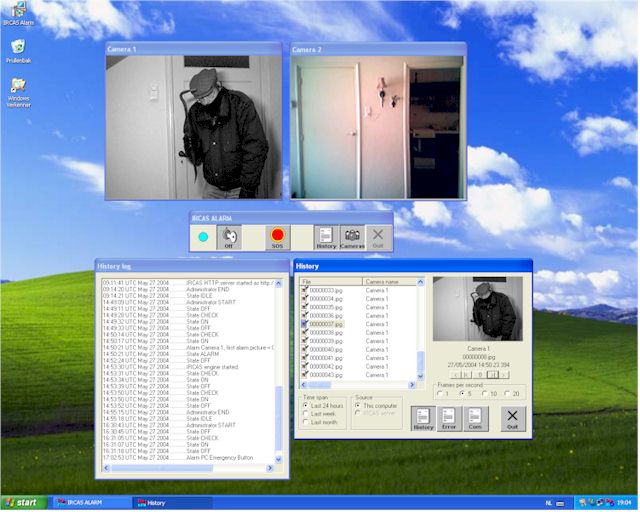640x512 pixels.
Task: Click the Start button
Action: (24, 503)
